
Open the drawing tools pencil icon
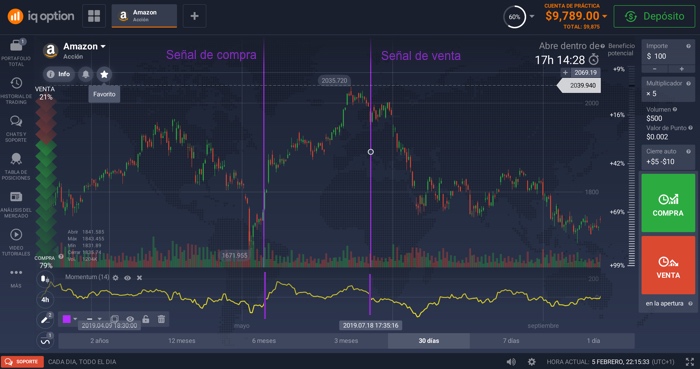pos(45,319)
